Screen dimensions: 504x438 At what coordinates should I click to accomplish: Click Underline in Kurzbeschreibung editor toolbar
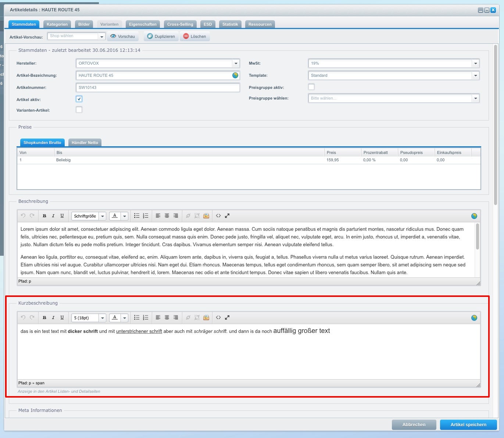(62, 317)
